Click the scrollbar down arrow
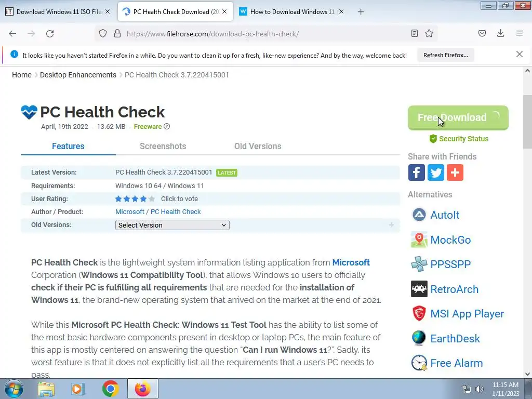Image resolution: width=532 pixels, height=399 pixels. click(527, 374)
